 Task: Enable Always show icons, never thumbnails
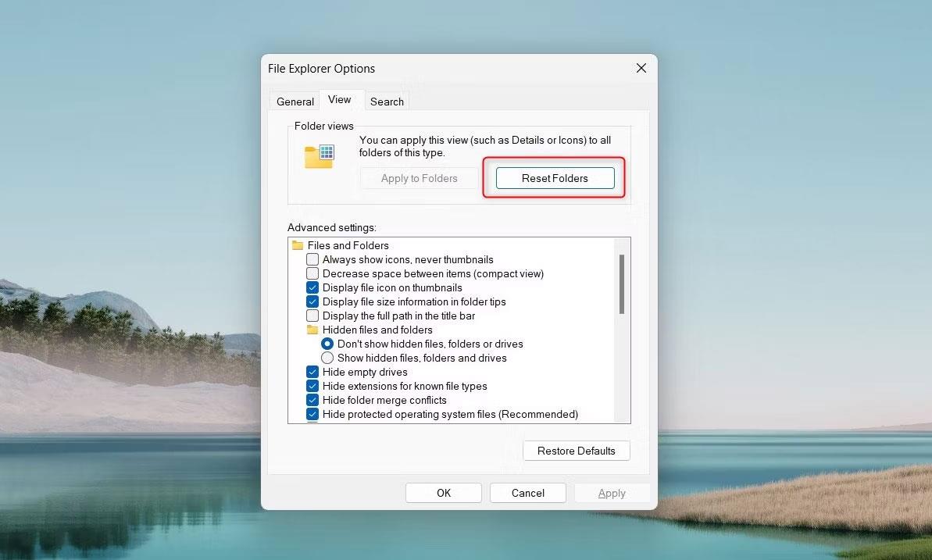[312, 259]
